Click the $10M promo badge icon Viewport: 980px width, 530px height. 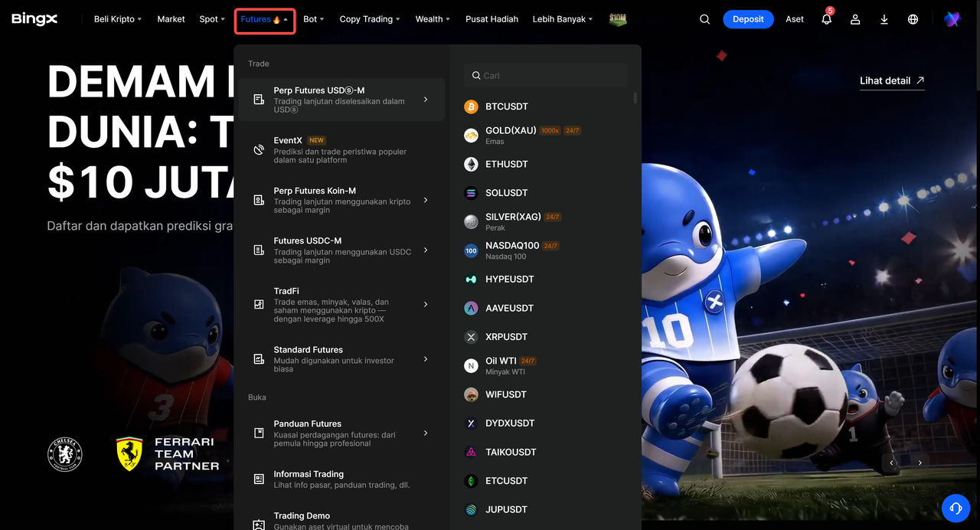[x=618, y=19]
